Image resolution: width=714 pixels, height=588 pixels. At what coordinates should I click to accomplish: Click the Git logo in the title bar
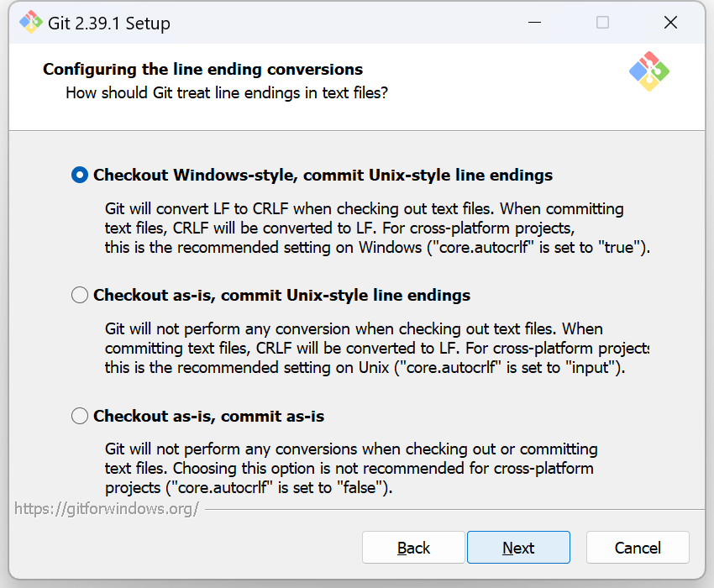(30, 23)
